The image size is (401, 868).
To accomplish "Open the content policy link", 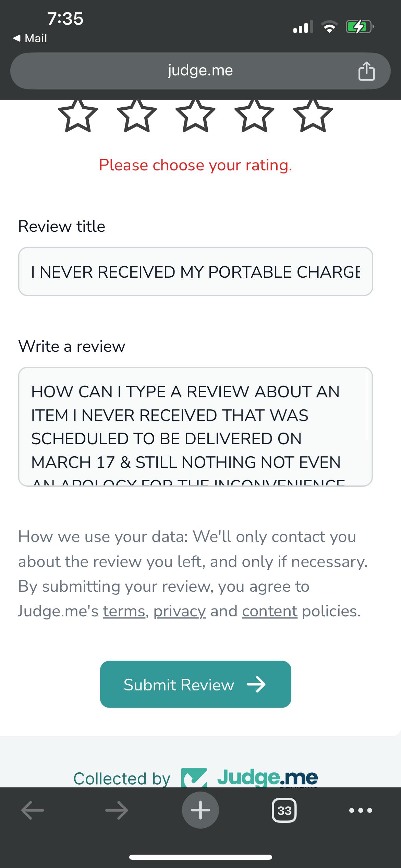I will coord(269,611).
